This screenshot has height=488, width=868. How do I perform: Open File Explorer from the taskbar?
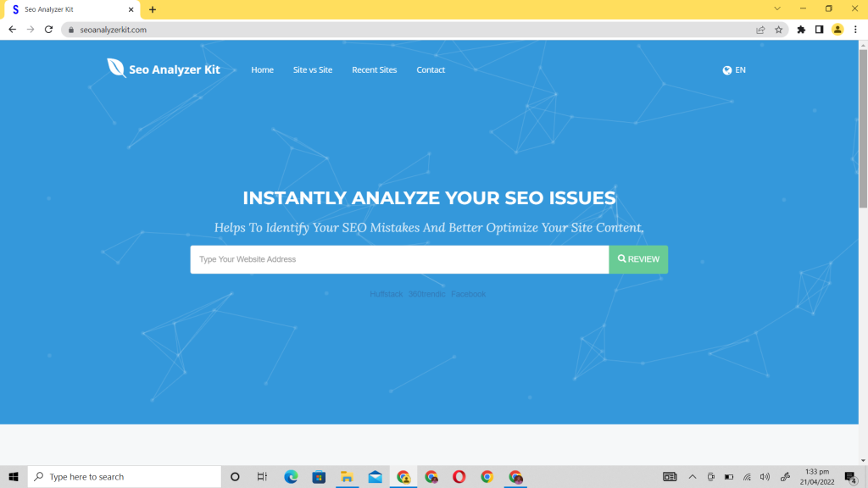tap(347, 477)
